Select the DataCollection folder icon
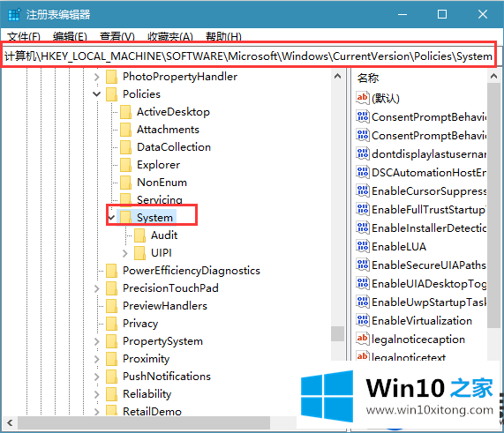The height and width of the screenshot is (433, 504). pyautogui.click(x=125, y=147)
